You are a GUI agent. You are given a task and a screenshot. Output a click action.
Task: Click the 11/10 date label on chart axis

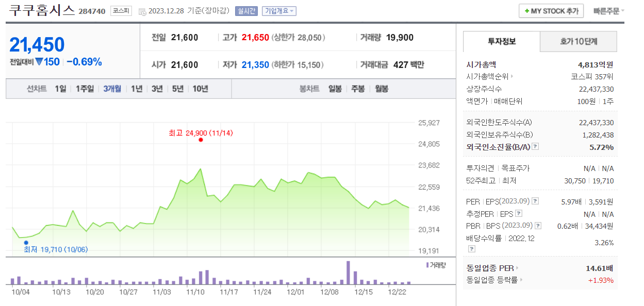195,292
